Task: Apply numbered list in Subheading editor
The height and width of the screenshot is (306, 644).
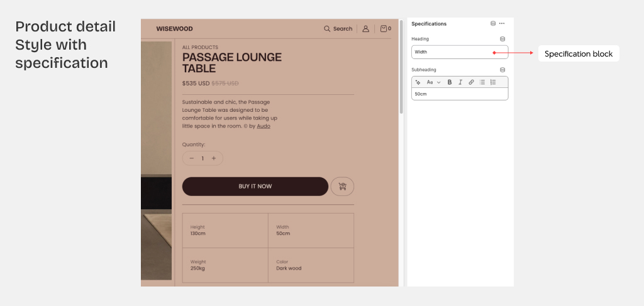Action: coord(493,82)
